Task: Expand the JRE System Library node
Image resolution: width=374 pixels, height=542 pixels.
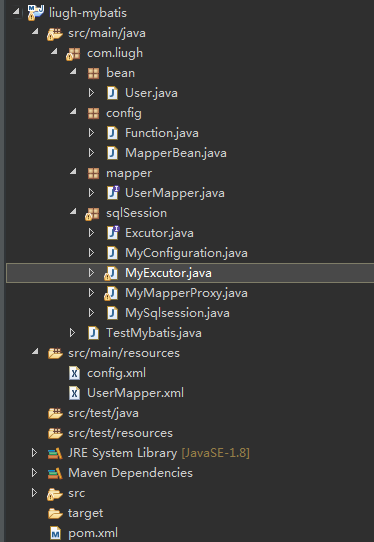Action: click(x=34, y=453)
